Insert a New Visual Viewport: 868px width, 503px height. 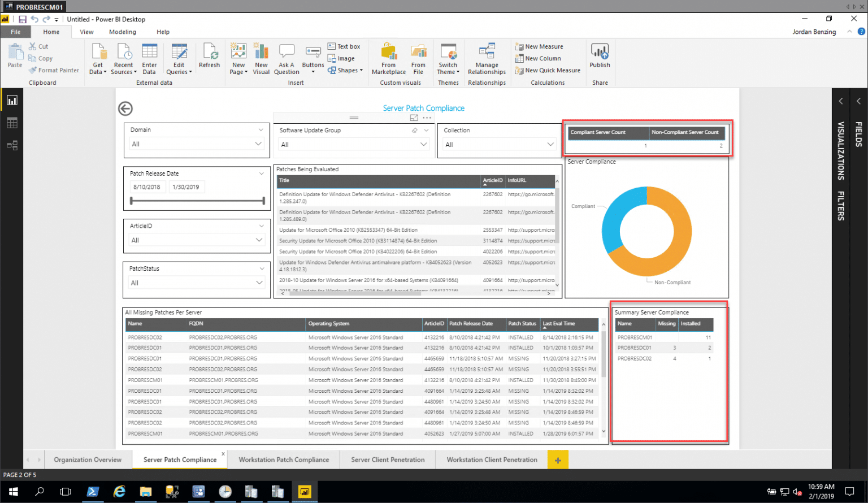coord(261,58)
